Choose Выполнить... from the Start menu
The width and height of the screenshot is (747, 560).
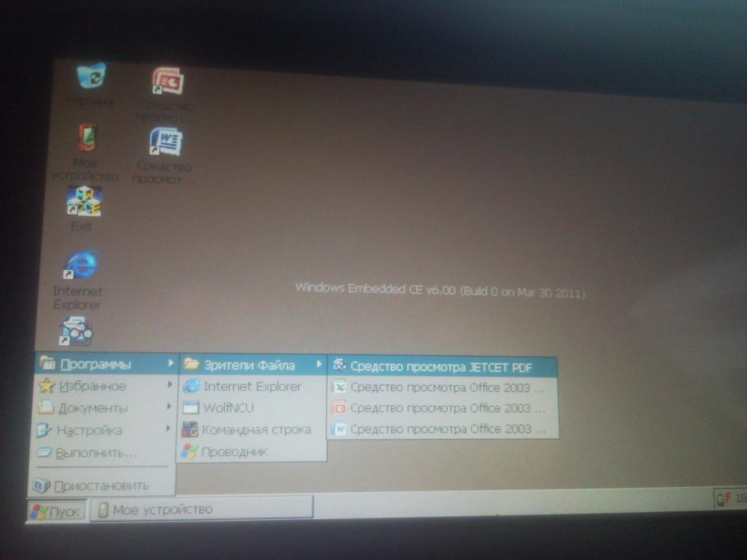(104, 452)
